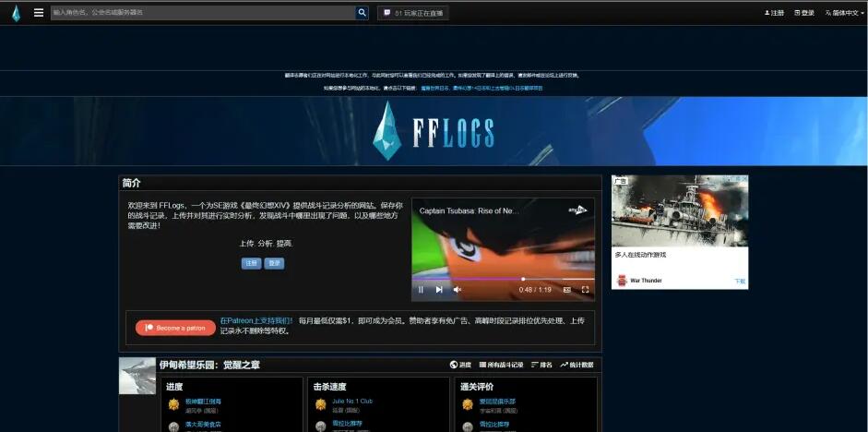868x432 pixels.
Task: Open the 登录 login link in header
Action: coord(804,13)
